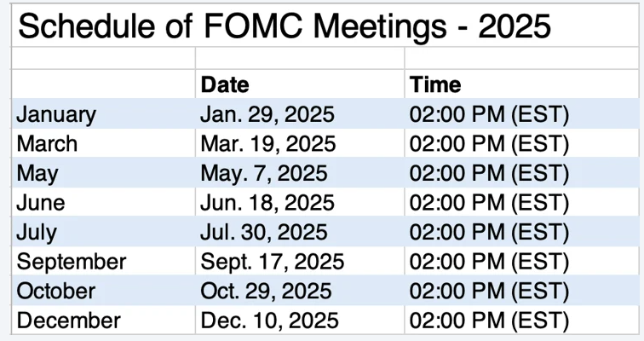The height and width of the screenshot is (341, 644).
Task: Select the 'July' row label cell
Action: click(x=104, y=232)
